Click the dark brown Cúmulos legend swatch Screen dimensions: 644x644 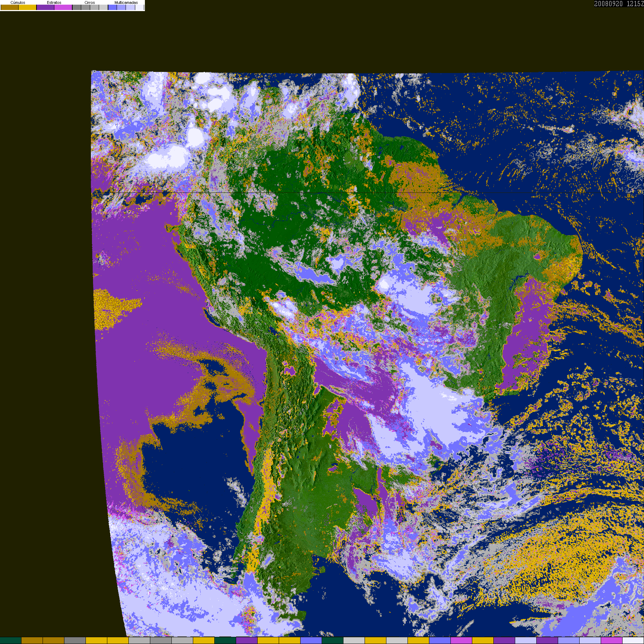pyautogui.click(x=10, y=7)
